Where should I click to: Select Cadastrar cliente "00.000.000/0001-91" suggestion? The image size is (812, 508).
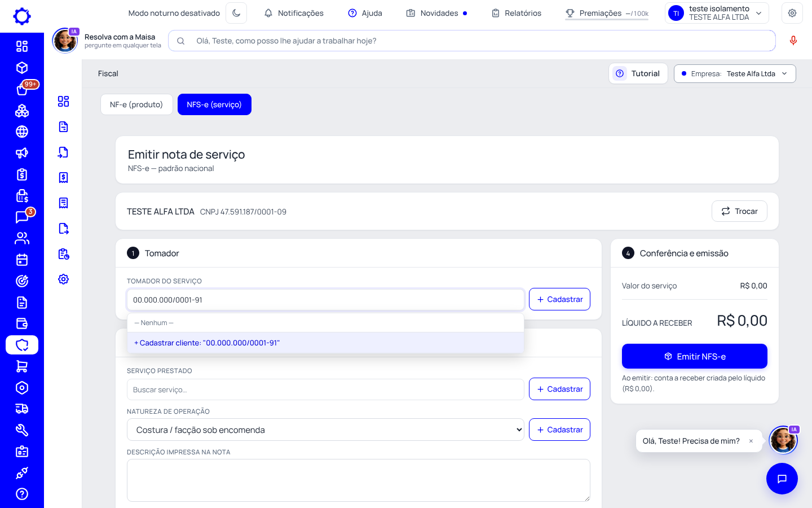(x=325, y=343)
